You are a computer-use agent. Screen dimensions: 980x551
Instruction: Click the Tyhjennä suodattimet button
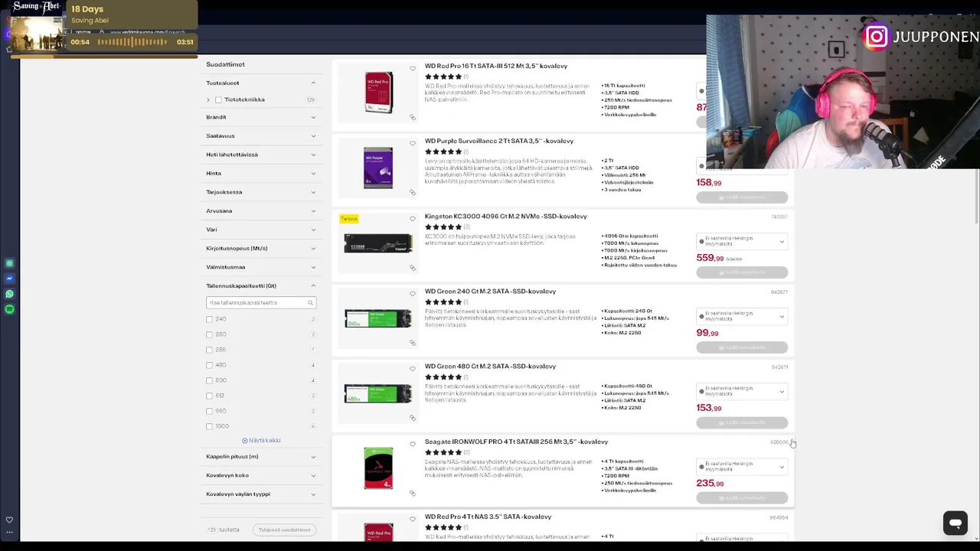pos(284,530)
